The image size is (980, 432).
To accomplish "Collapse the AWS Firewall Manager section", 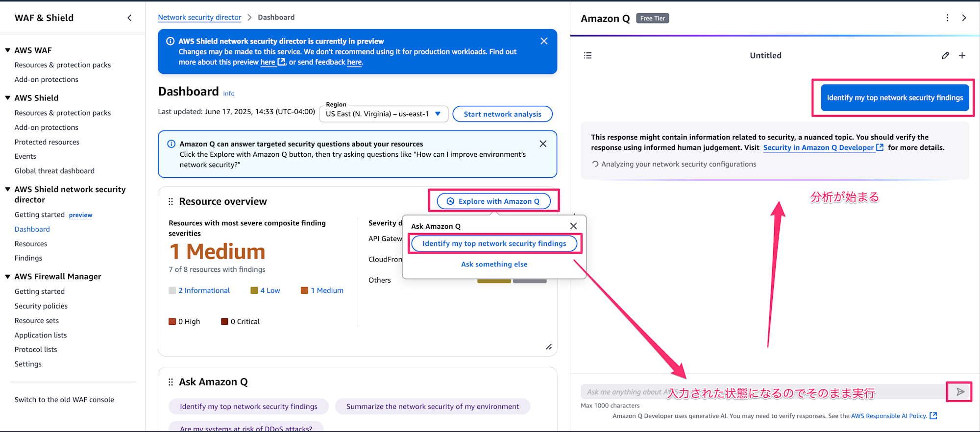I will [8, 276].
